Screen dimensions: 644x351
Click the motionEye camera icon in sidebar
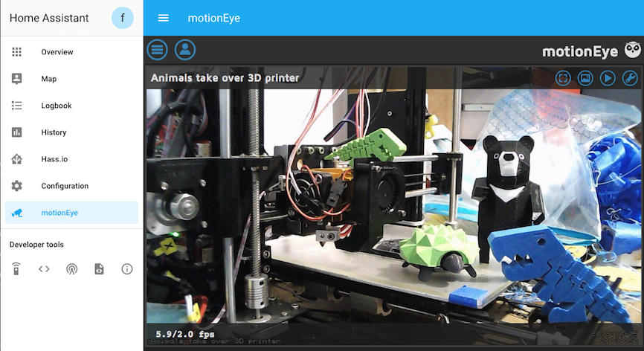pos(17,213)
